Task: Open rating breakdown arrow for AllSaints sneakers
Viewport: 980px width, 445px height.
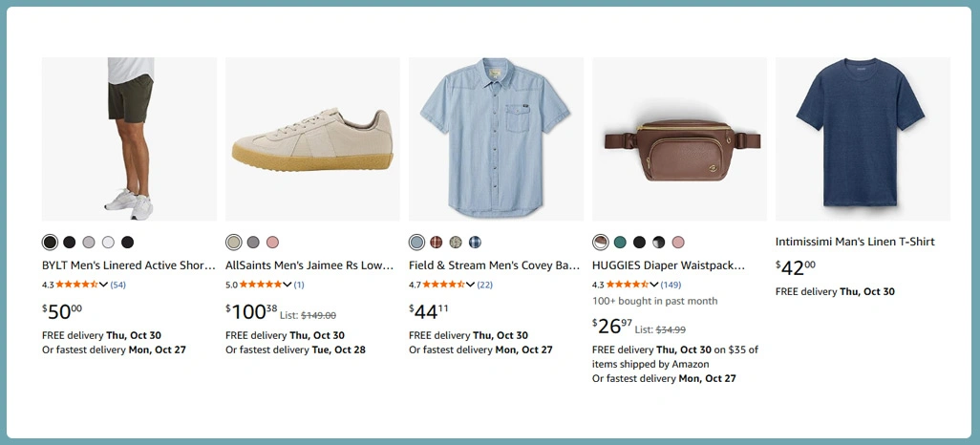Action: (288, 285)
